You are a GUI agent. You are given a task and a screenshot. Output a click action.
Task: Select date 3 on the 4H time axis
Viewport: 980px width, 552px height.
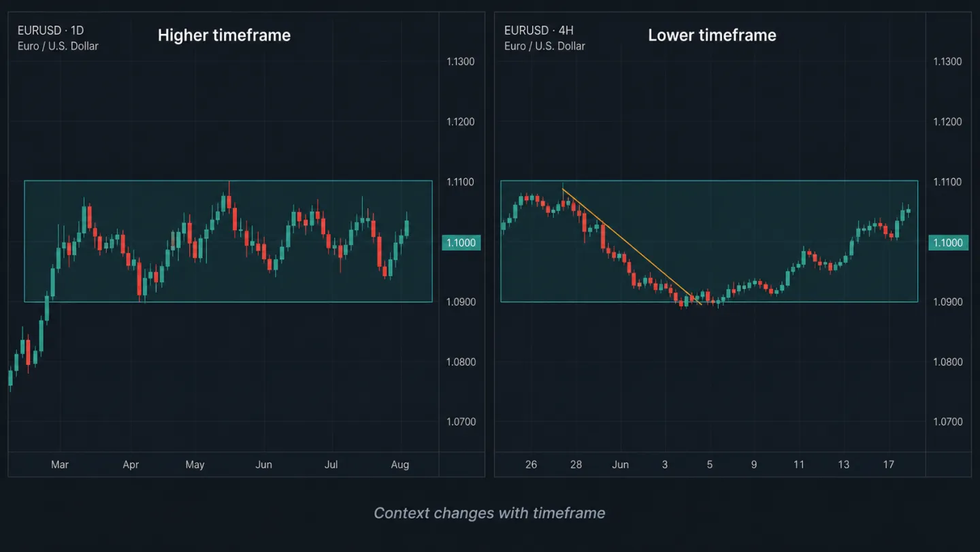click(665, 465)
